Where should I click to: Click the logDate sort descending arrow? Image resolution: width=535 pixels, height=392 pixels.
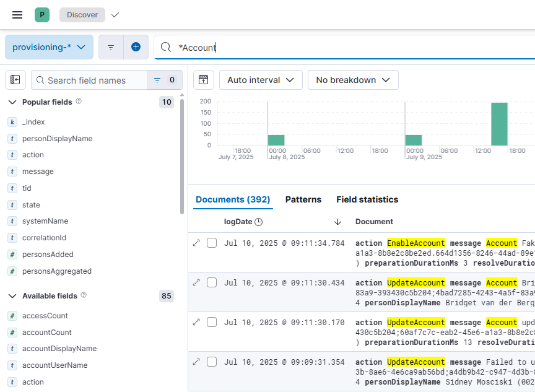click(x=337, y=222)
